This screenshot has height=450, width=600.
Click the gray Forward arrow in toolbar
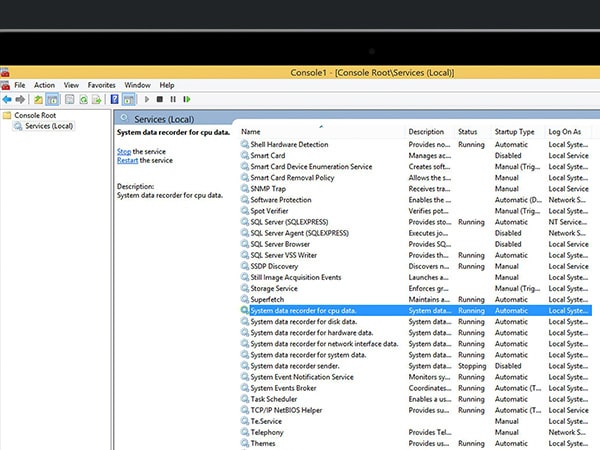(20, 99)
